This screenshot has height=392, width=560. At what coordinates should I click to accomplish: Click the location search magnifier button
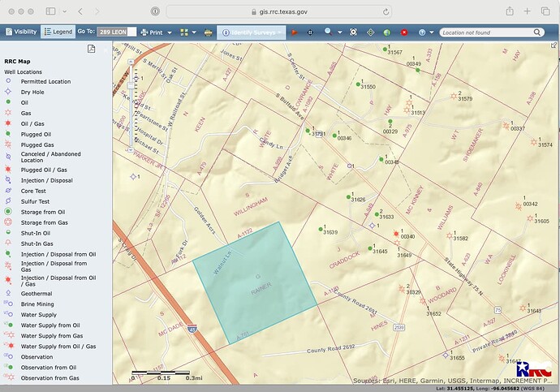pyautogui.click(x=537, y=32)
